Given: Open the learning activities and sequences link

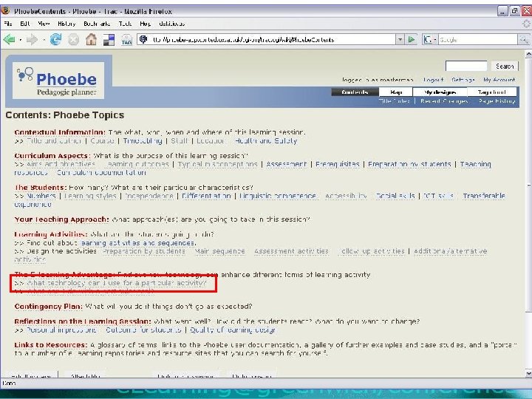Looking at the screenshot, I should [137, 243].
